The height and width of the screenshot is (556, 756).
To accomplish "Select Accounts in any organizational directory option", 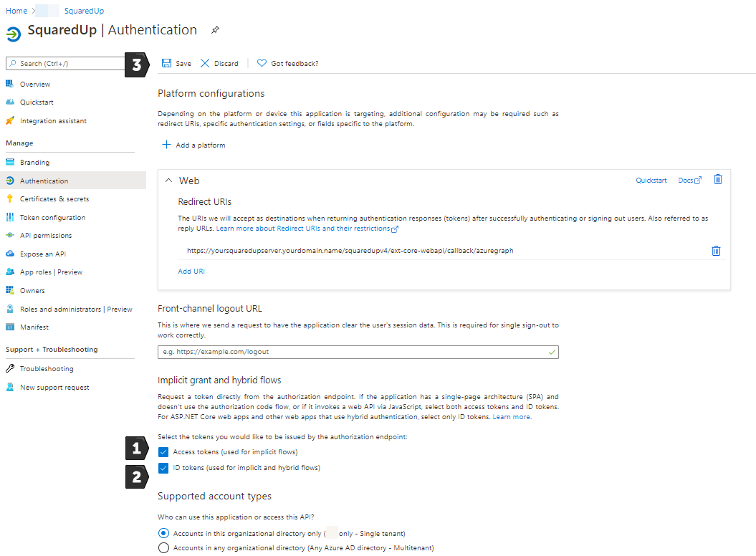I will [x=163, y=548].
